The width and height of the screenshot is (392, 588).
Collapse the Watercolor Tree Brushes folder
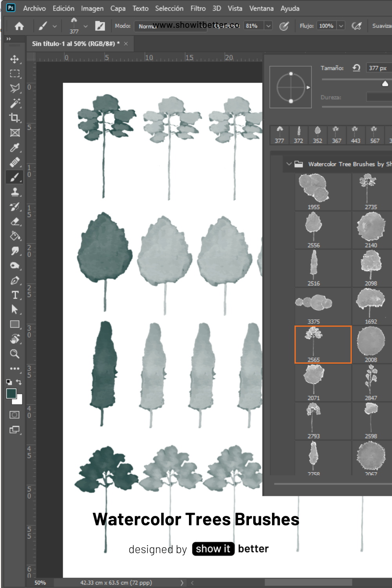(290, 164)
